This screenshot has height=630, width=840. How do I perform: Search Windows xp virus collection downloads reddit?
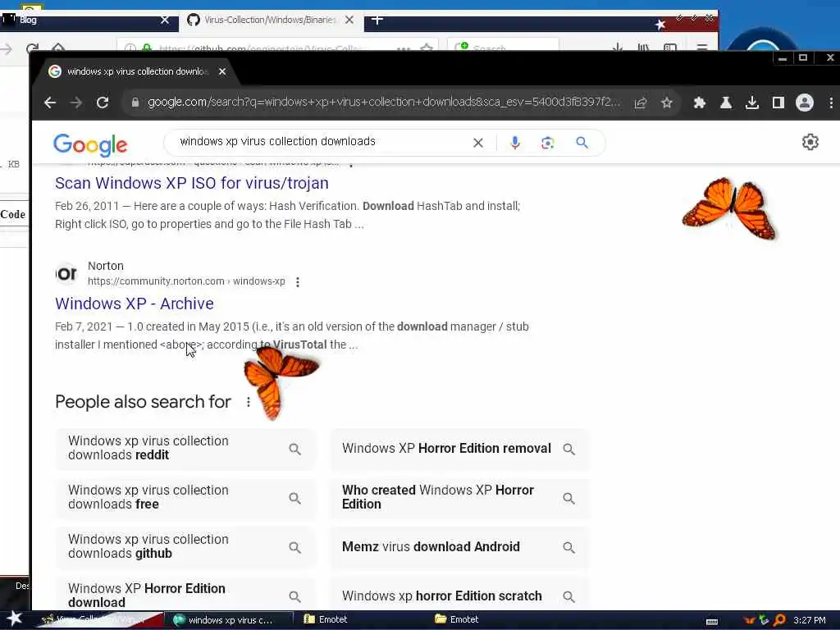point(185,449)
